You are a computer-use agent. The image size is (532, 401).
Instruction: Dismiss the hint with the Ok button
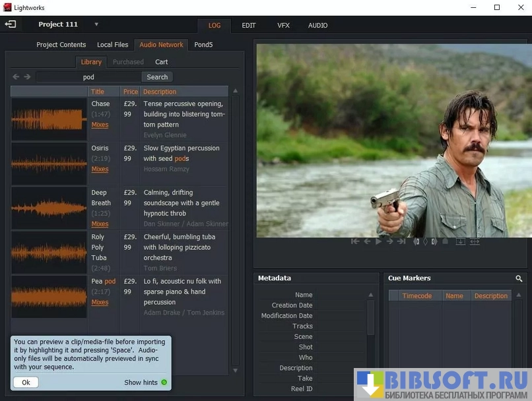point(26,383)
